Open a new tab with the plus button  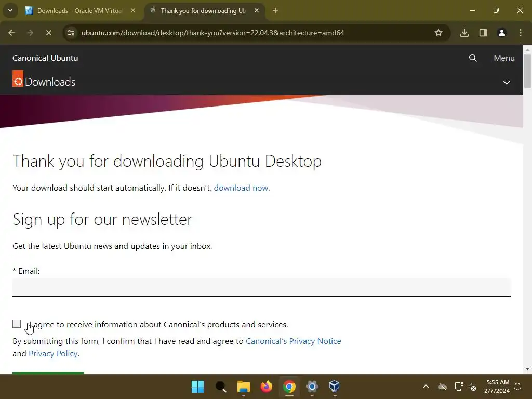tap(275, 10)
